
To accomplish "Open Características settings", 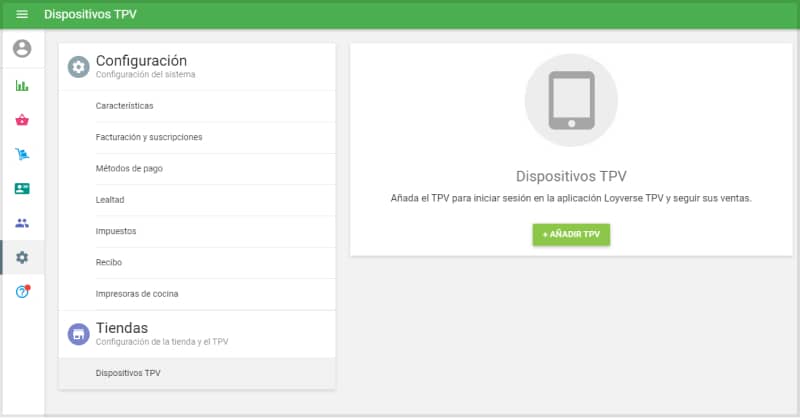I will click(124, 106).
